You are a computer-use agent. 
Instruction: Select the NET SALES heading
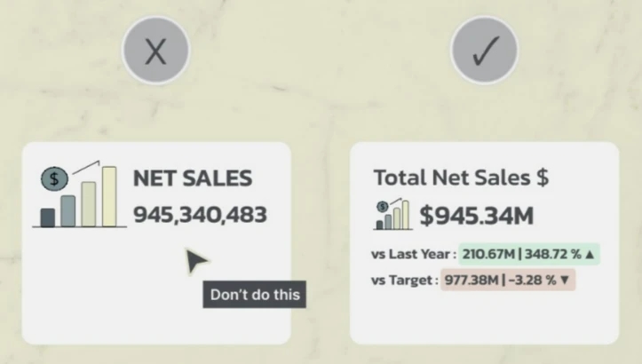coord(193,178)
